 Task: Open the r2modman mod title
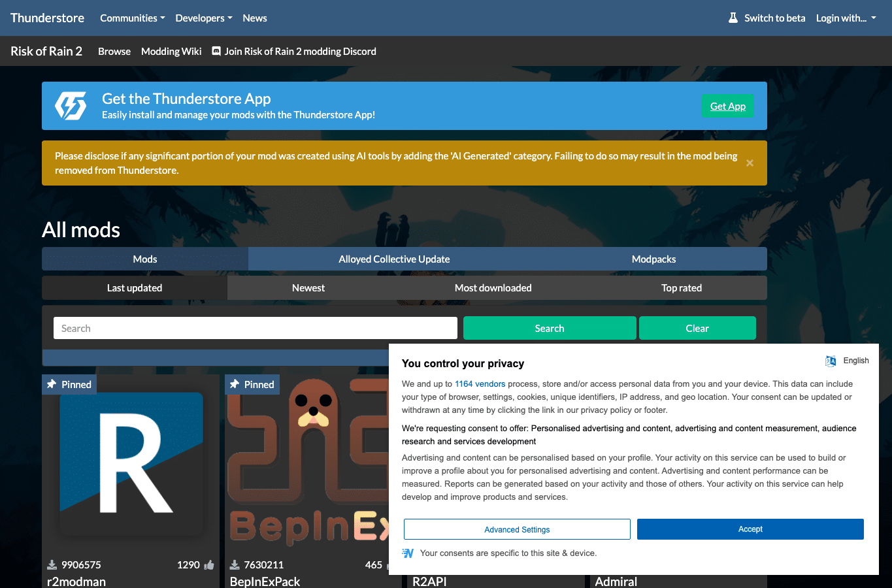pyautogui.click(x=76, y=581)
